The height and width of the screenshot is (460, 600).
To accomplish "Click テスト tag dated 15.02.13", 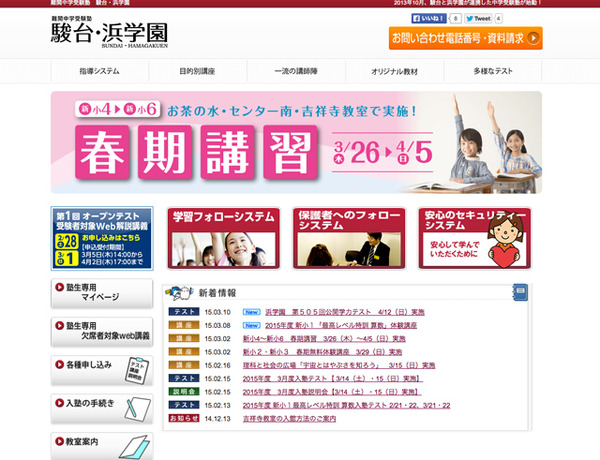I will coord(184,405).
